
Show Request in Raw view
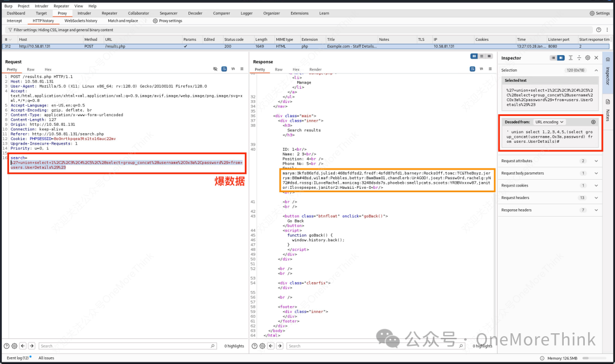click(31, 69)
